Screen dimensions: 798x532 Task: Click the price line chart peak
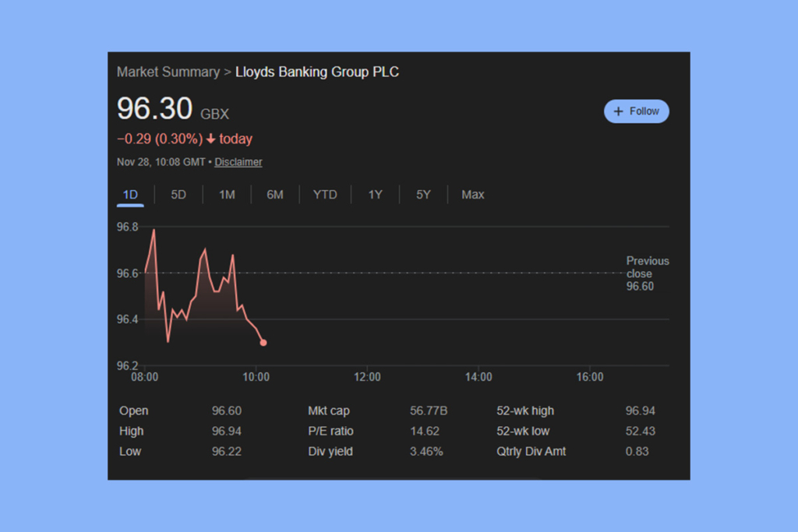tap(153, 231)
